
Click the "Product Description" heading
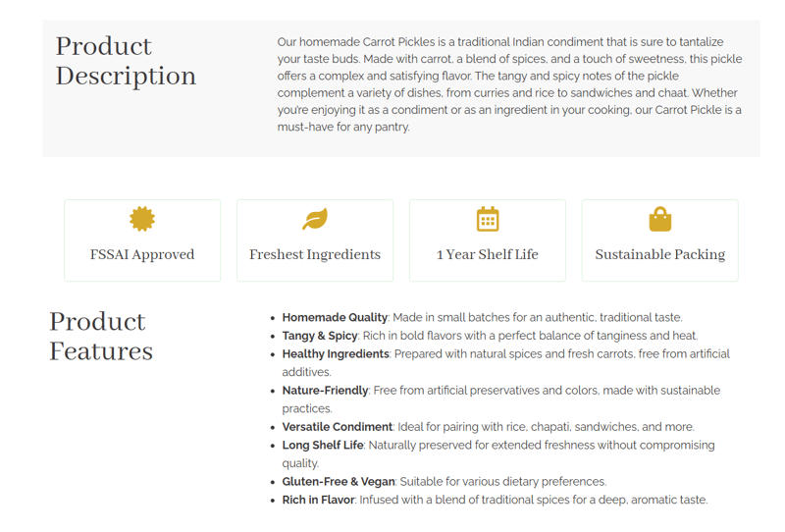coord(126,61)
